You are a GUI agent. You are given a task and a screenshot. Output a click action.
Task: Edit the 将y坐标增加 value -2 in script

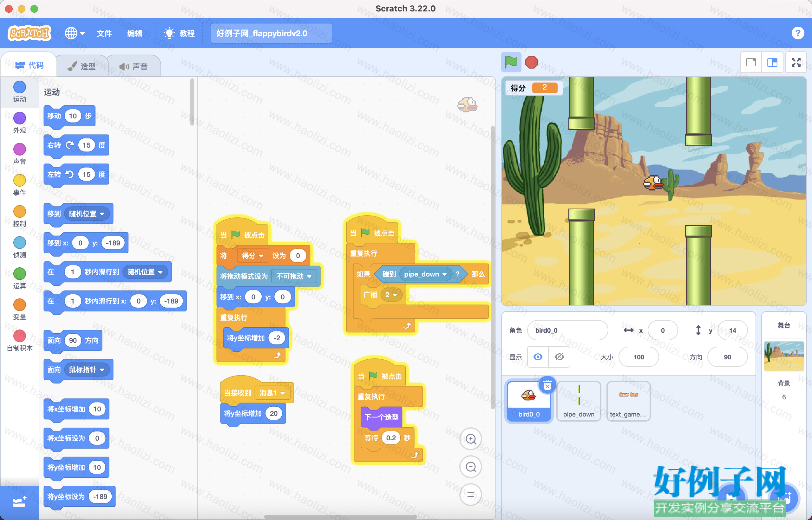pos(277,338)
